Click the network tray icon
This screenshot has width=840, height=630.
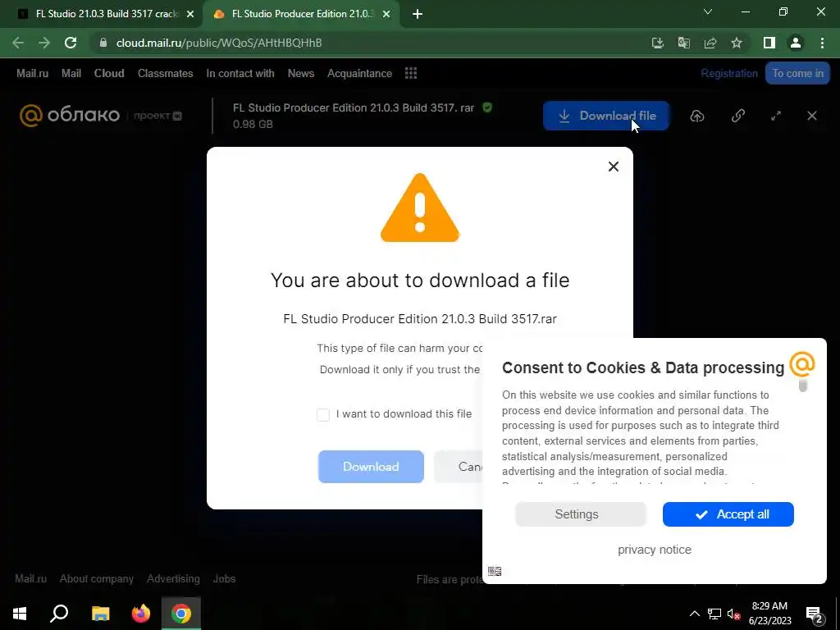coord(714,614)
